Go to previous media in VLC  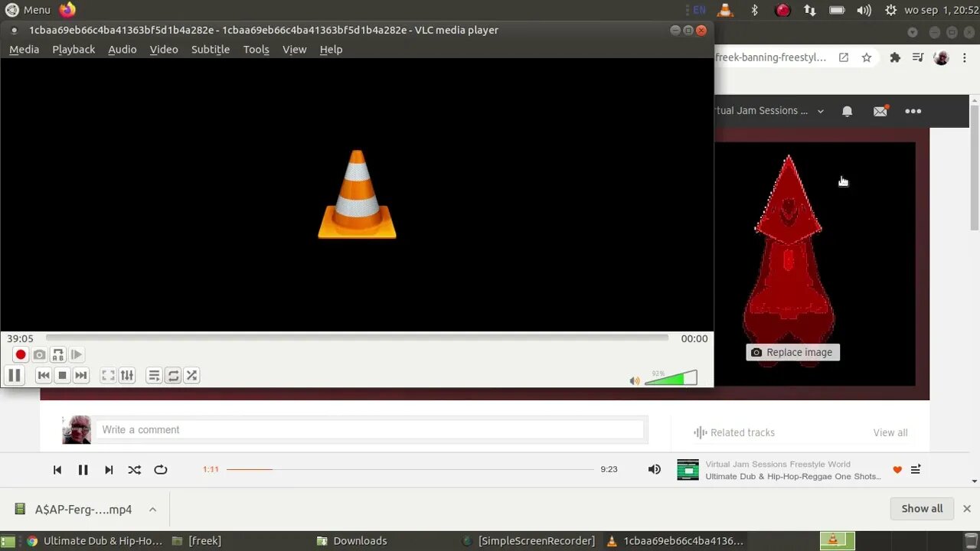point(44,375)
